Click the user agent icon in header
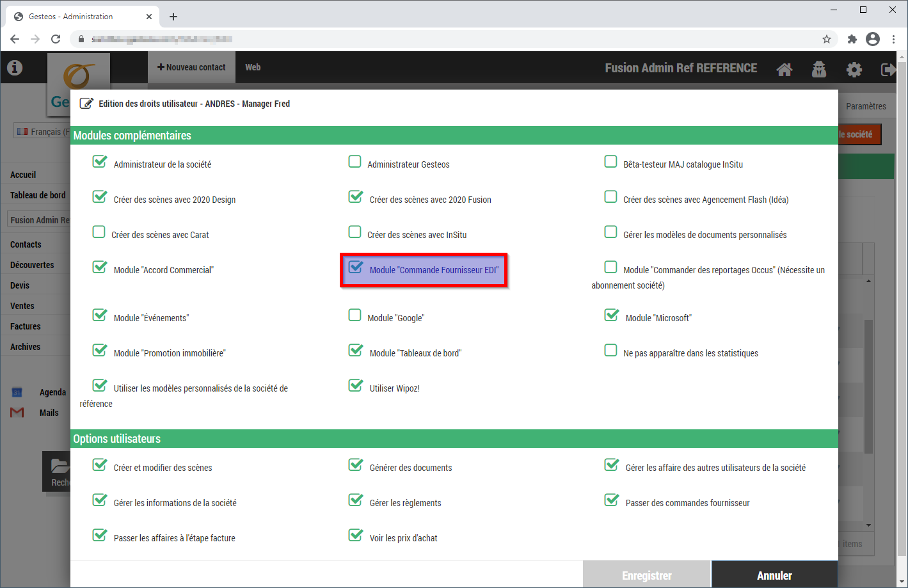908x588 pixels. 819,69
